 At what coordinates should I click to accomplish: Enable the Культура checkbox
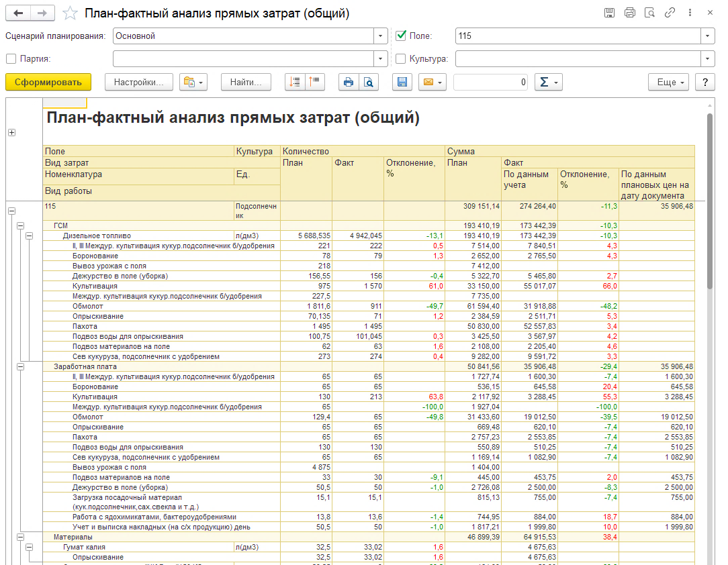[x=402, y=58]
